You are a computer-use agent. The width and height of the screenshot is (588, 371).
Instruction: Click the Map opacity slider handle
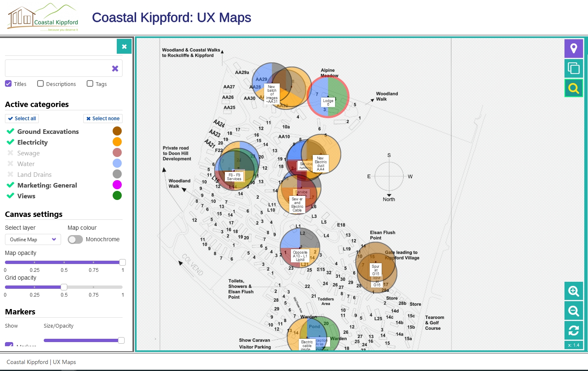click(122, 262)
